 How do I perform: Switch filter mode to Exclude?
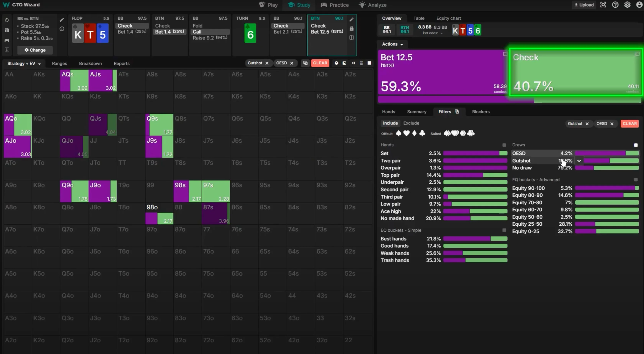click(x=411, y=123)
